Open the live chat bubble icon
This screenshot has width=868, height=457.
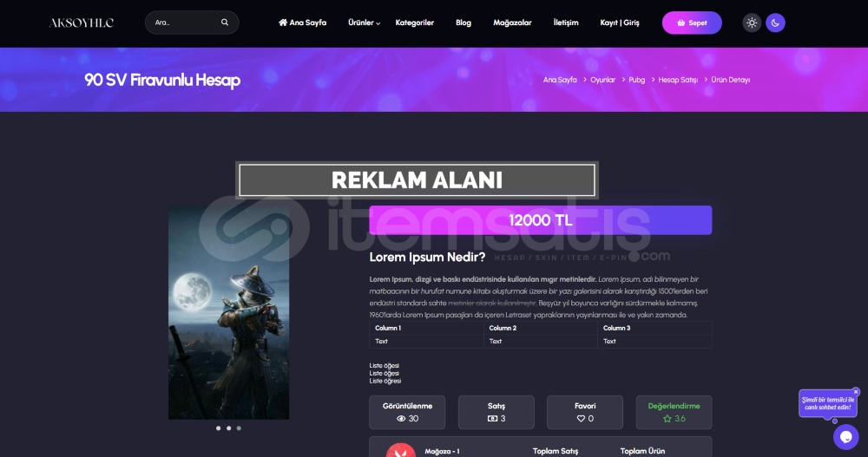[845, 437]
